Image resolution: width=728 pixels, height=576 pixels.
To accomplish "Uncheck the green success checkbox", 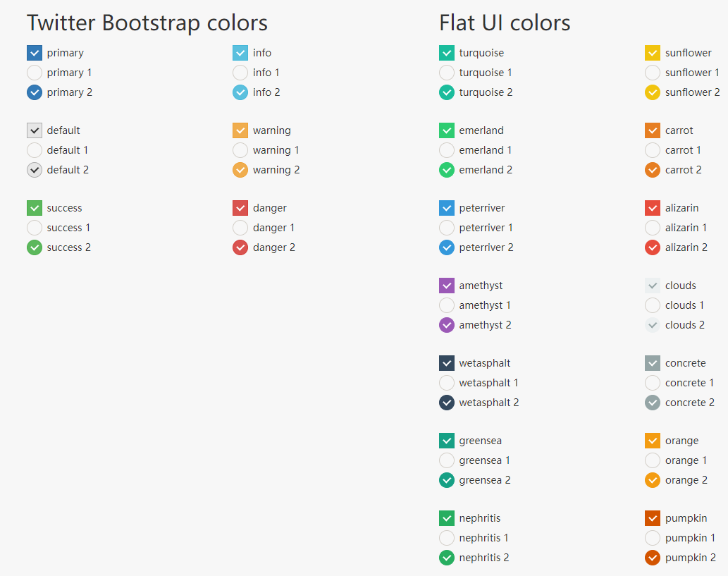I will pyautogui.click(x=35, y=208).
